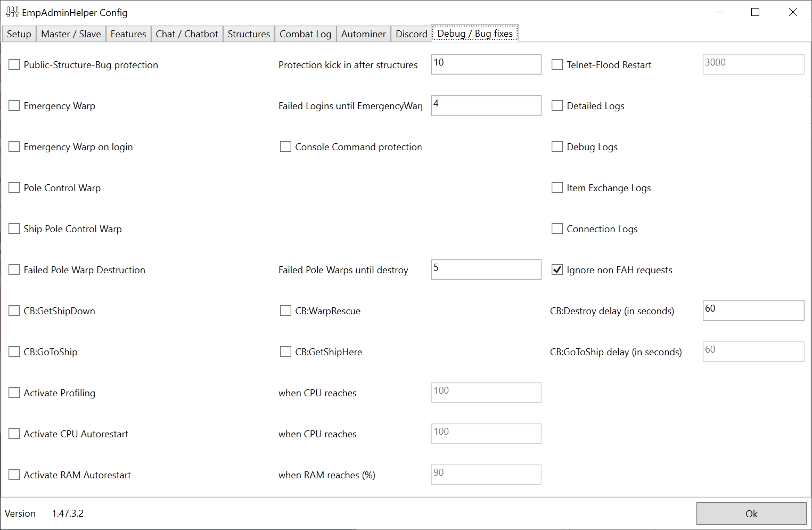Click the Telnet-Flood Restart value field
This screenshot has width=812, height=530.
[x=753, y=64]
